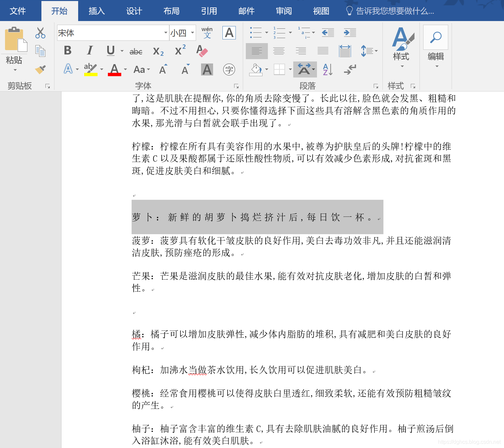
Task: Switch to the 审阅 (Review) tab
Action: pyautogui.click(x=284, y=11)
